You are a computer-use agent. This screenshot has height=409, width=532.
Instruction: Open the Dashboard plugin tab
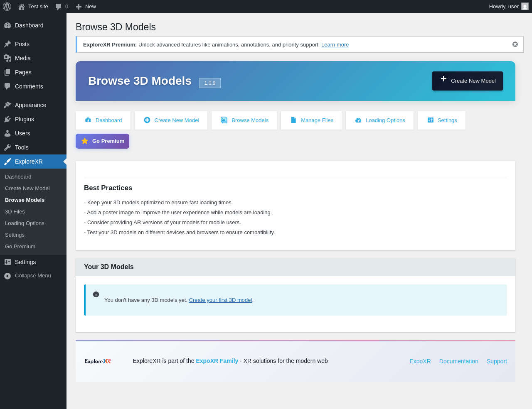(x=103, y=120)
